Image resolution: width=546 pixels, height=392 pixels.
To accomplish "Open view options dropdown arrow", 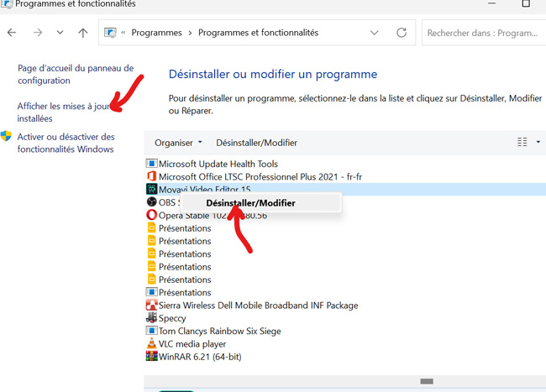I will point(538,142).
